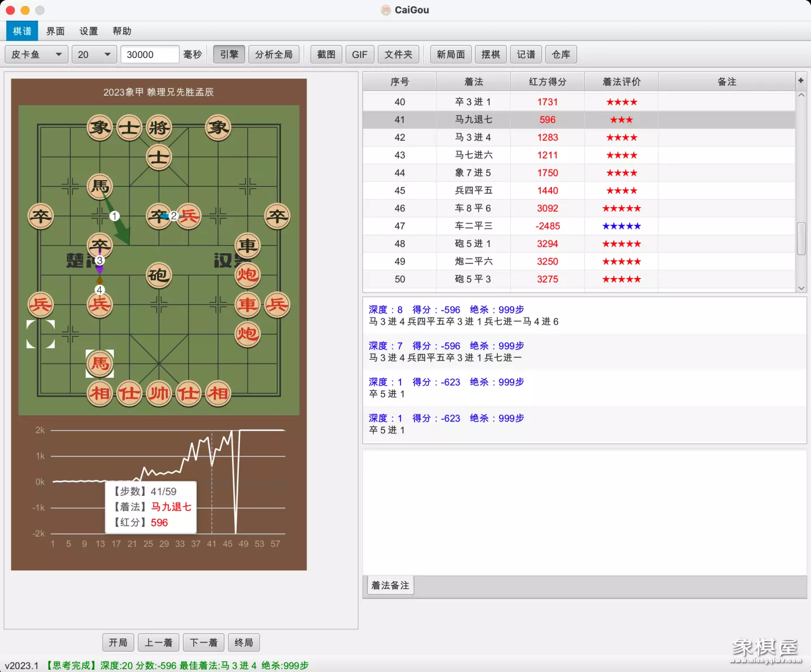The height and width of the screenshot is (672, 811).
Task: Open the 界面 menu
Action: pos(55,31)
